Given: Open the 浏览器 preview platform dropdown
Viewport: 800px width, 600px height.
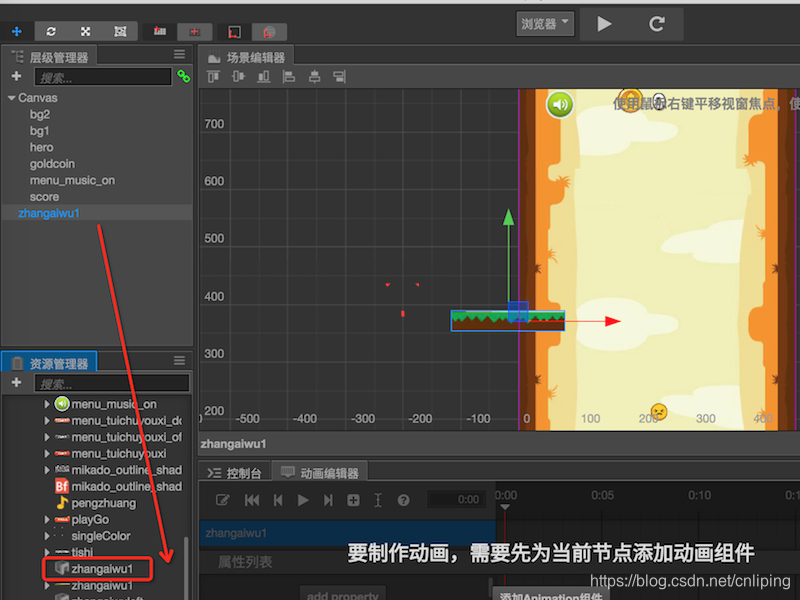Looking at the screenshot, I should pyautogui.click(x=544, y=23).
